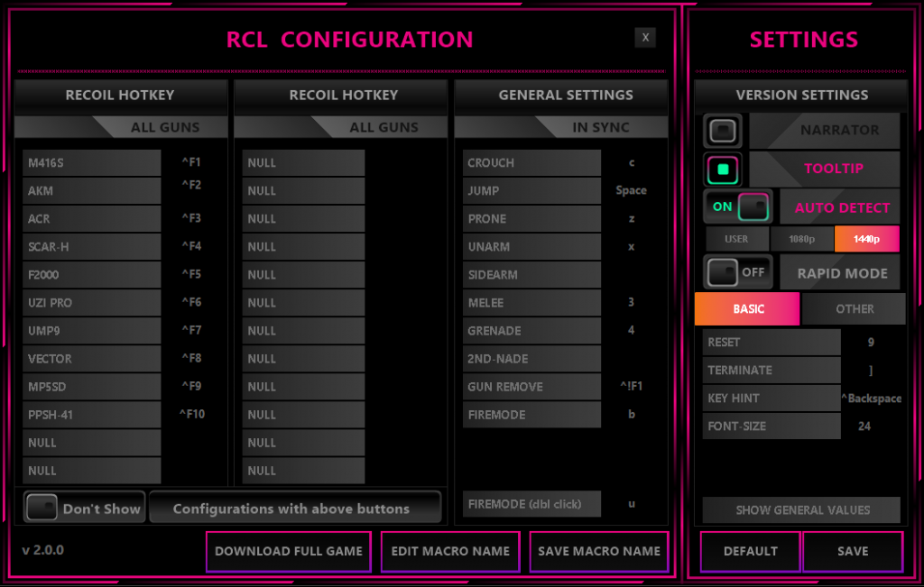Toggle the Tooltip checkbox
Screen dimensions: 924x587
click(723, 169)
